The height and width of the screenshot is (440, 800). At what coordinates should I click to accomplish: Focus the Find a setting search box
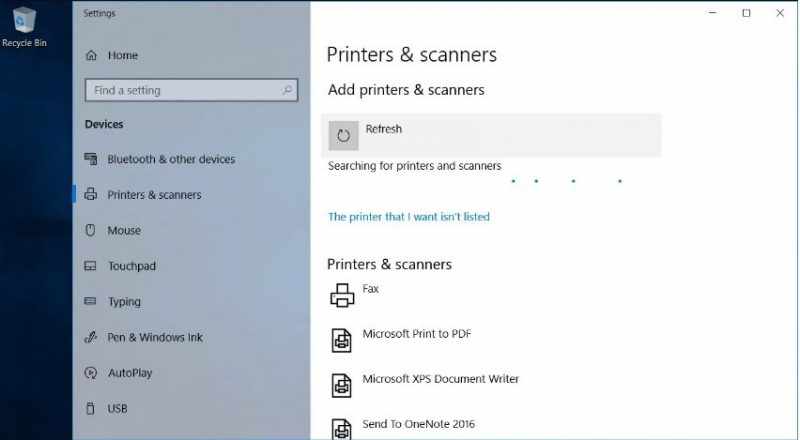click(x=191, y=90)
